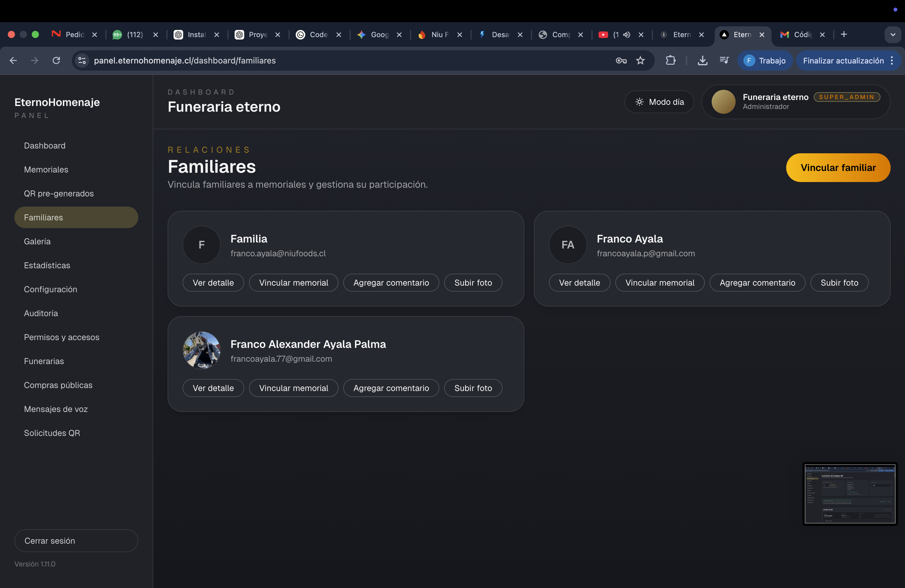Open the tab search chevron at top right
This screenshot has height=588, width=905.
[893, 35]
